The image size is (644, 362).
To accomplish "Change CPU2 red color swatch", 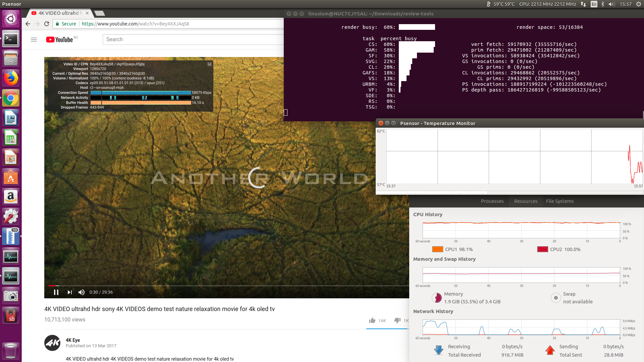I will (543, 249).
